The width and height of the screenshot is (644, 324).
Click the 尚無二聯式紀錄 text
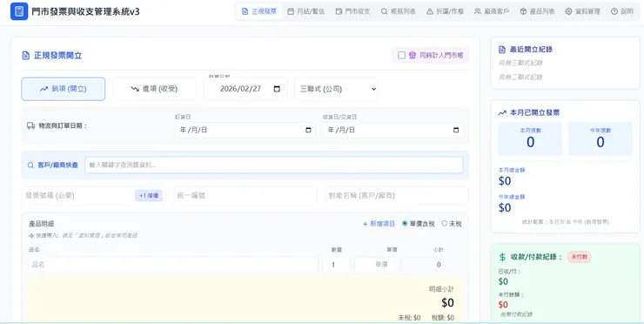click(520, 77)
